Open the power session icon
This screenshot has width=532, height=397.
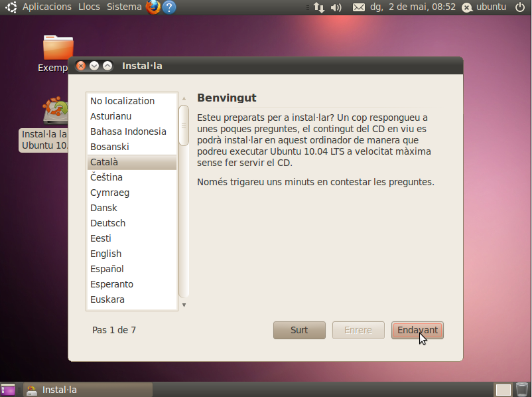point(520,7)
